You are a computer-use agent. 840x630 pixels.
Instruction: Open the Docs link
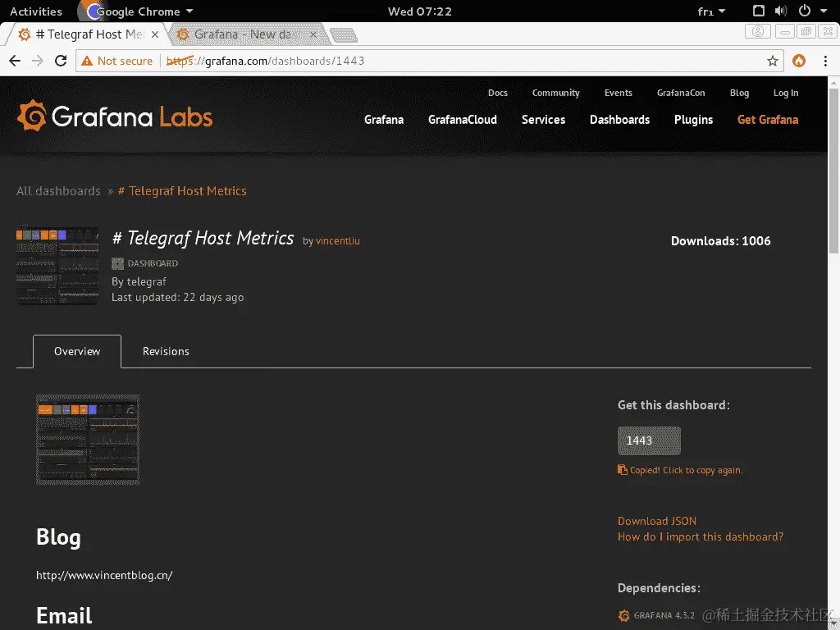[x=498, y=93]
